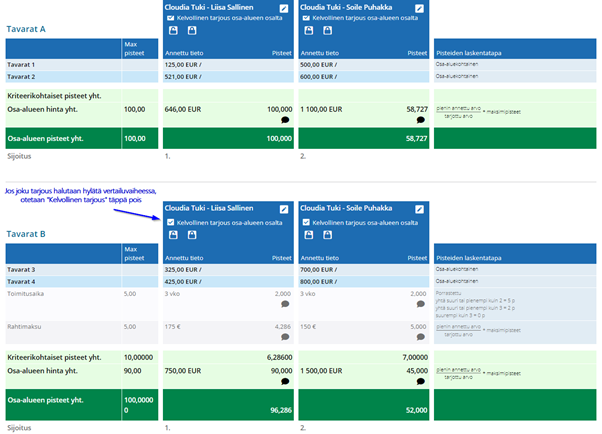Click closed lock icon under Liisa Sallinen, Tavarat B
Viewport: 602px width, 434px height.
click(x=192, y=235)
